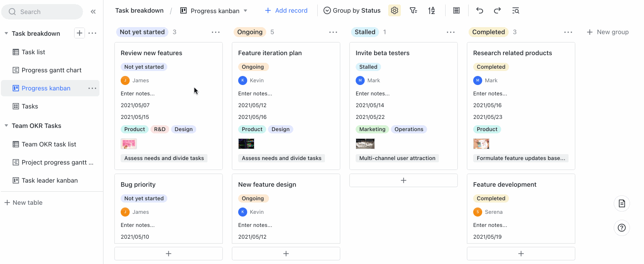The image size is (644, 264).
Task: Click the filter icon in toolbar
Action: pyautogui.click(x=413, y=10)
